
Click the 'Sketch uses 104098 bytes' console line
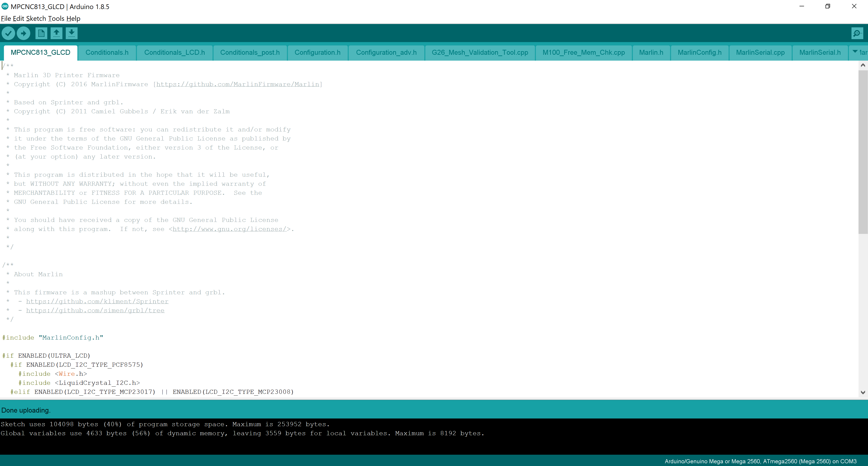[x=165, y=424]
